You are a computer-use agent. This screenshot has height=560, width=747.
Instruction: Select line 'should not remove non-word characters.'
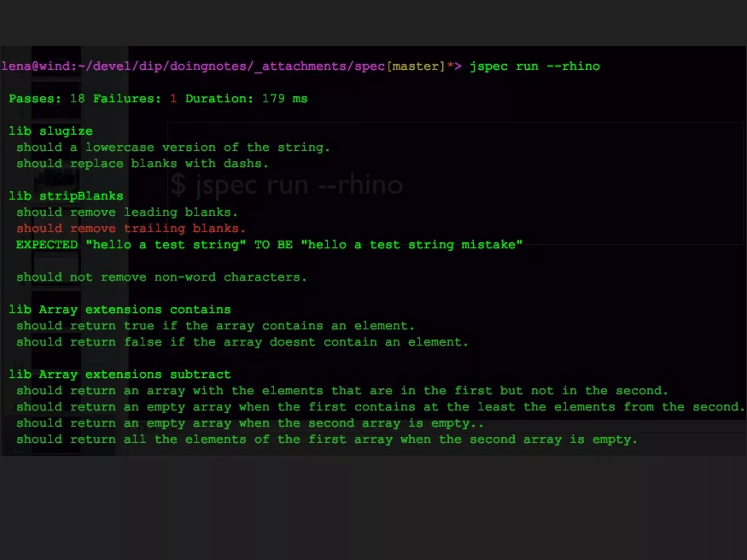[162, 277]
